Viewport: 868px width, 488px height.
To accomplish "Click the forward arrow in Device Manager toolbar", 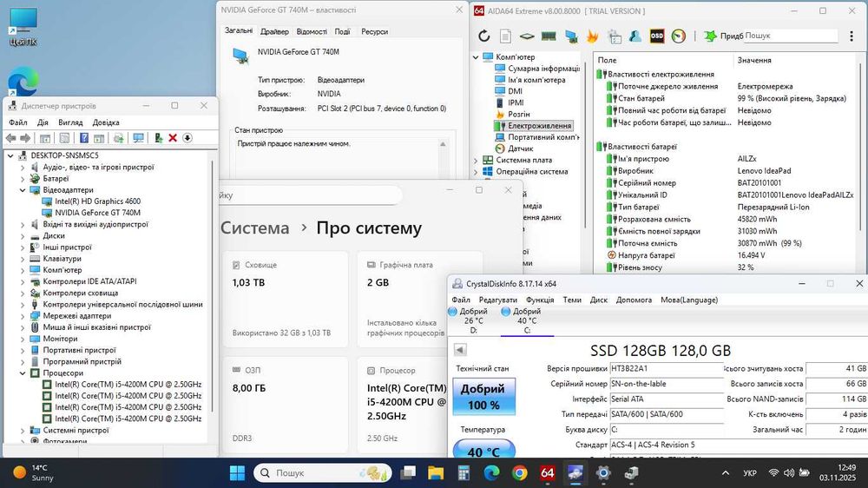I will (25, 138).
